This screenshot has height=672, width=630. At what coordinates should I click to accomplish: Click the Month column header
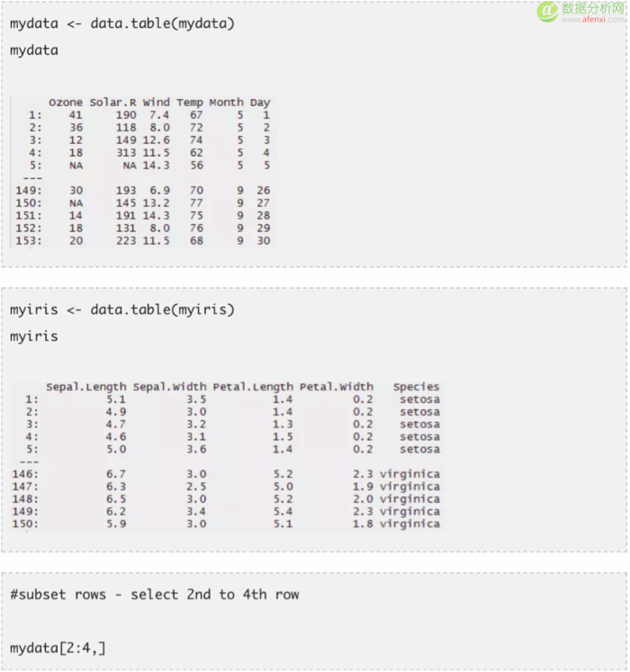coord(227,103)
